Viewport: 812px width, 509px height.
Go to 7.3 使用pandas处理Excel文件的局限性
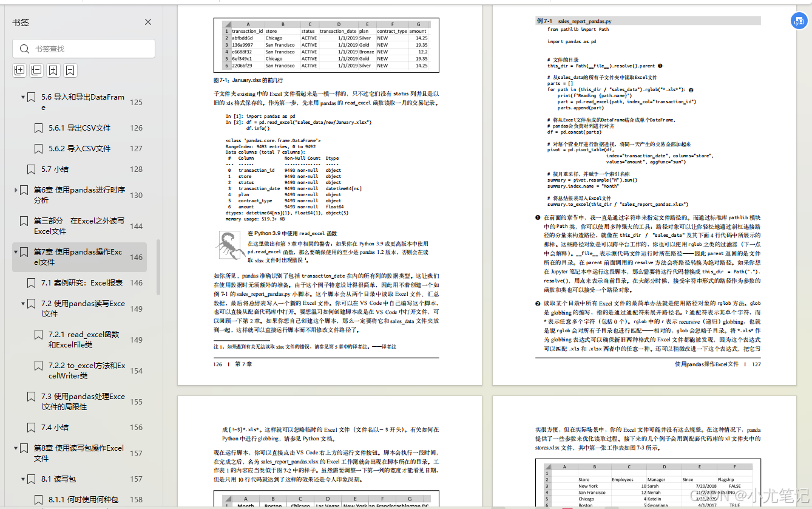(83, 401)
